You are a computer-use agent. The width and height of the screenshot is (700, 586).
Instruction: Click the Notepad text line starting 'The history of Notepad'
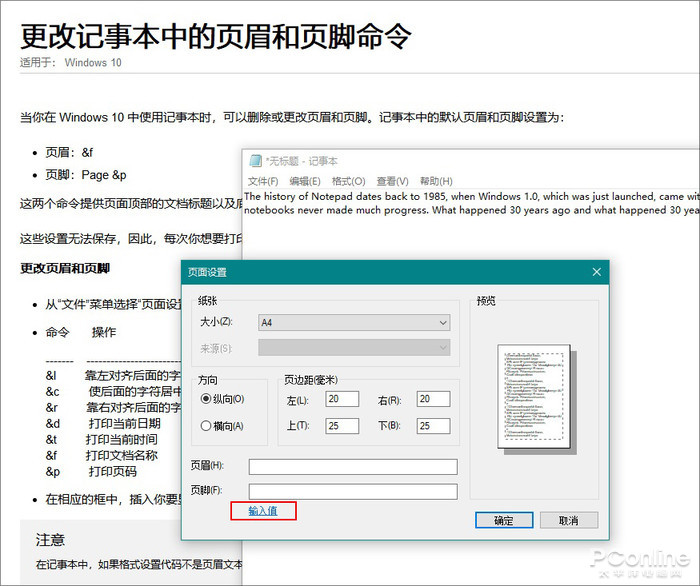click(471, 196)
